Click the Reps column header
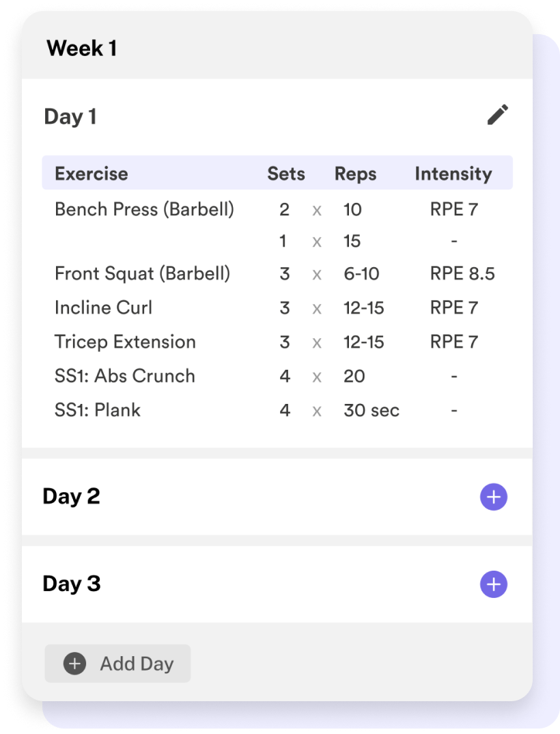Image resolution: width=560 pixels, height=734 pixels. pyautogui.click(x=355, y=174)
